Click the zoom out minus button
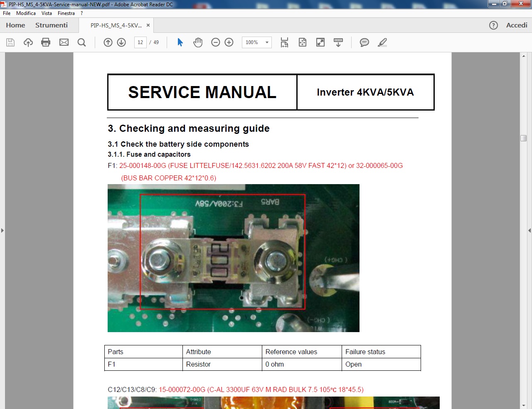This screenshot has width=532, height=409. point(215,42)
